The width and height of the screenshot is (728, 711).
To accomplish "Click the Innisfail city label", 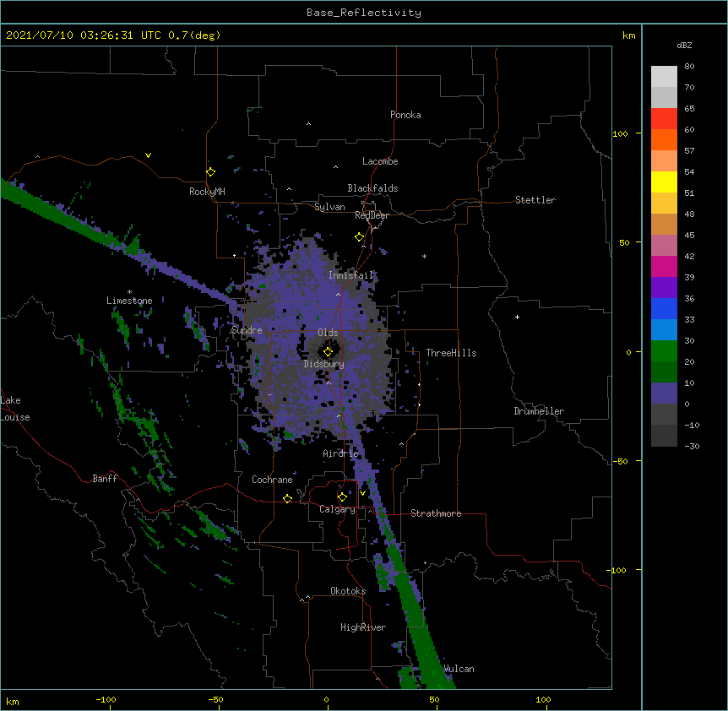I will pyautogui.click(x=351, y=275).
